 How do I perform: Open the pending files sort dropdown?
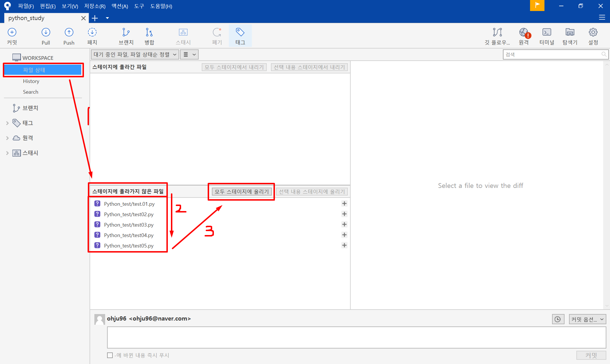[x=135, y=54]
